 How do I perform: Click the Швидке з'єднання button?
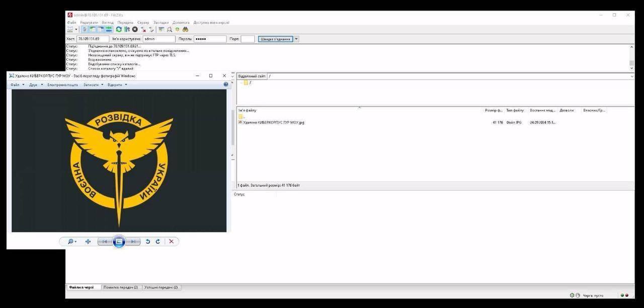click(x=275, y=39)
